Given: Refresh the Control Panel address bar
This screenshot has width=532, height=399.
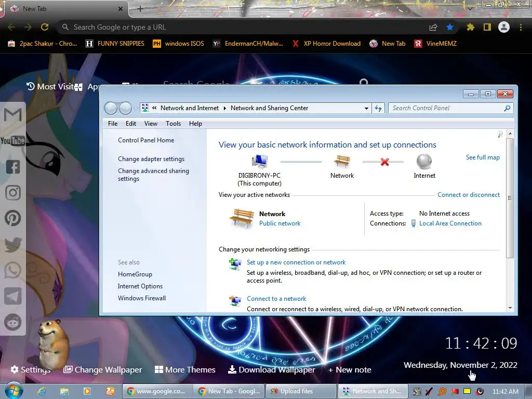Looking at the screenshot, I should [378, 108].
